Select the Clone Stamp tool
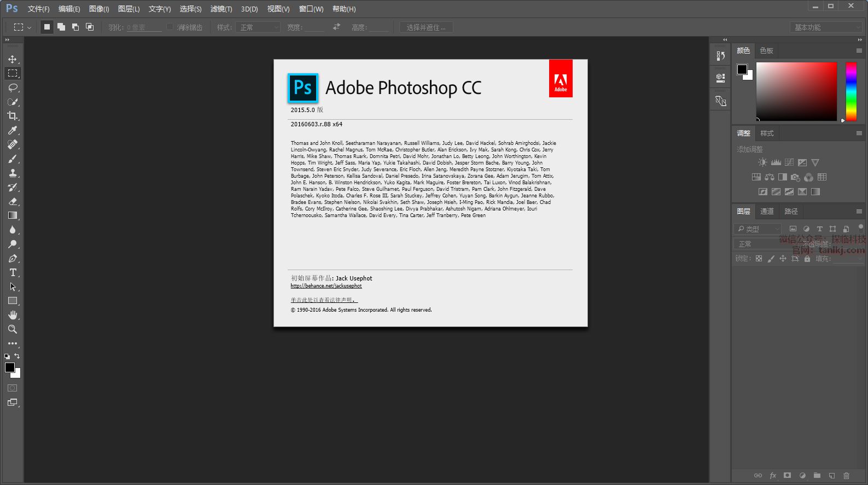 (13, 173)
